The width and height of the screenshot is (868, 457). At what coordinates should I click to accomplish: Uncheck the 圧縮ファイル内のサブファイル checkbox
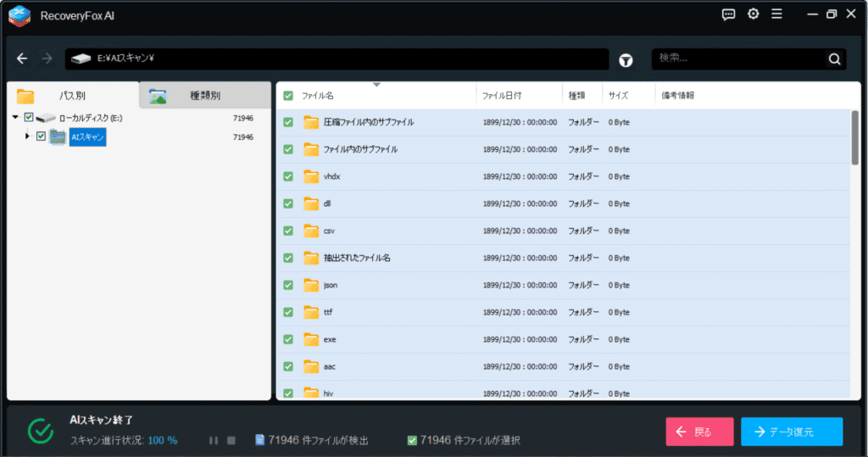[288, 122]
